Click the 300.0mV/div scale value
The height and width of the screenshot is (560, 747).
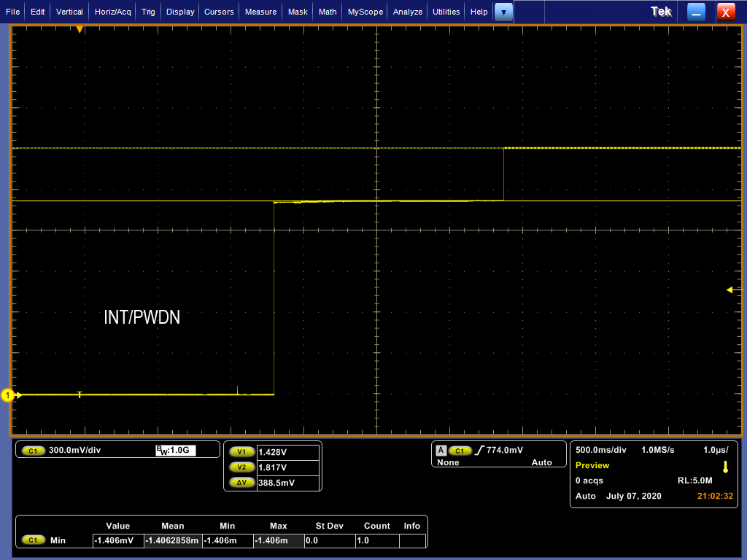(x=75, y=450)
